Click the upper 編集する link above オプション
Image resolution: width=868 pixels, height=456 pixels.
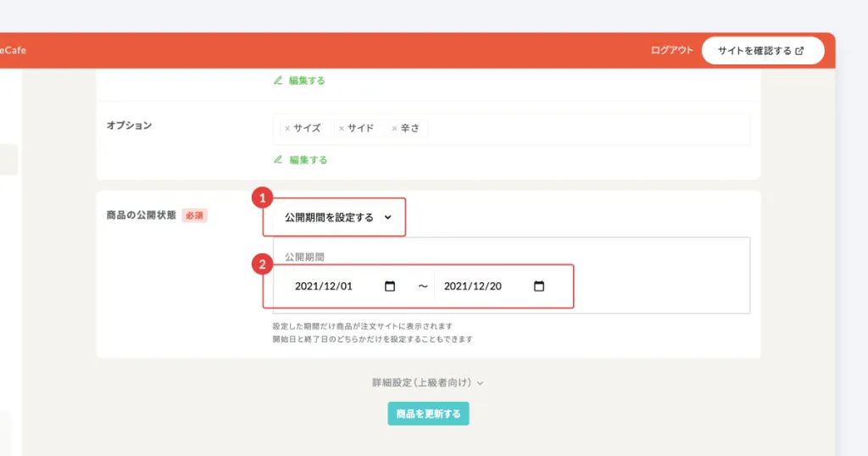[300, 81]
